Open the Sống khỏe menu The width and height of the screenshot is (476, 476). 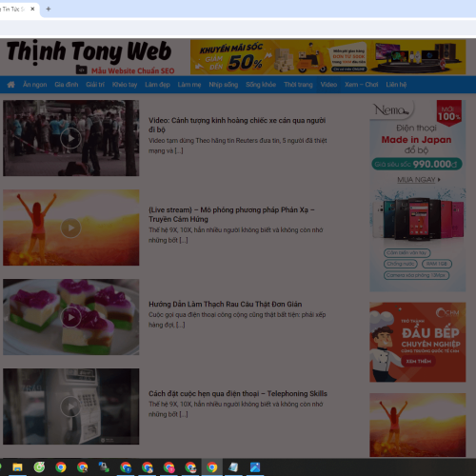261,85
